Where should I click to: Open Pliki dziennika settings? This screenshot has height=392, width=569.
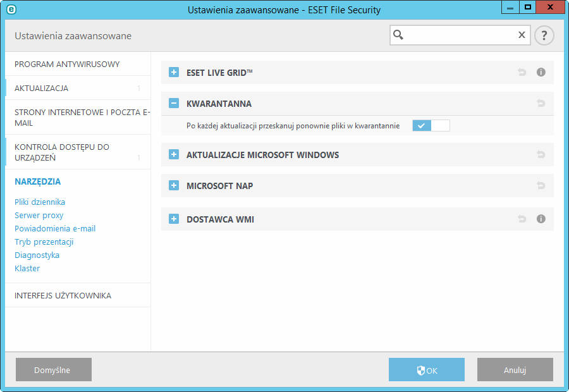40,202
